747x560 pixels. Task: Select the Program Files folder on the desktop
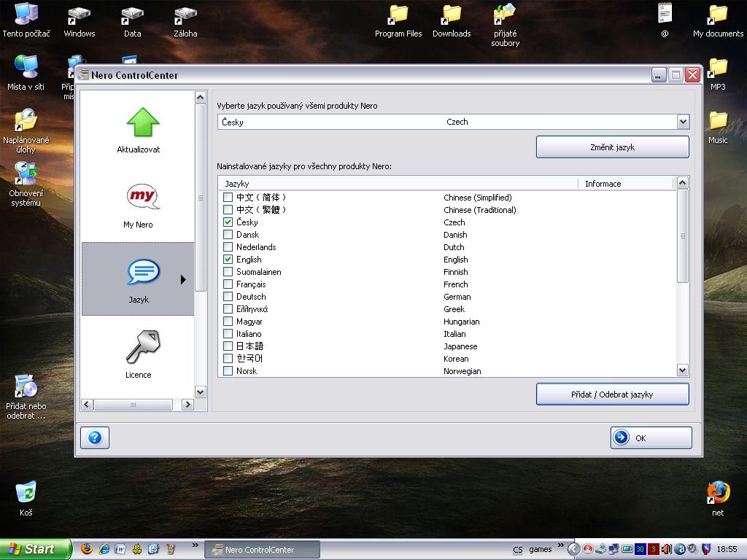click(398, 21)
